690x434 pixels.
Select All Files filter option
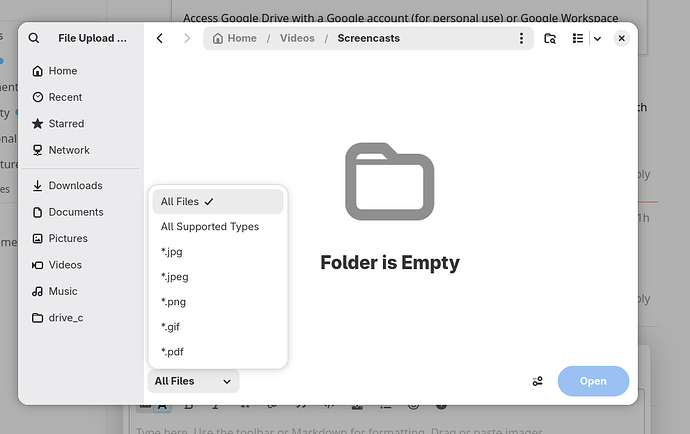point(218,202)
